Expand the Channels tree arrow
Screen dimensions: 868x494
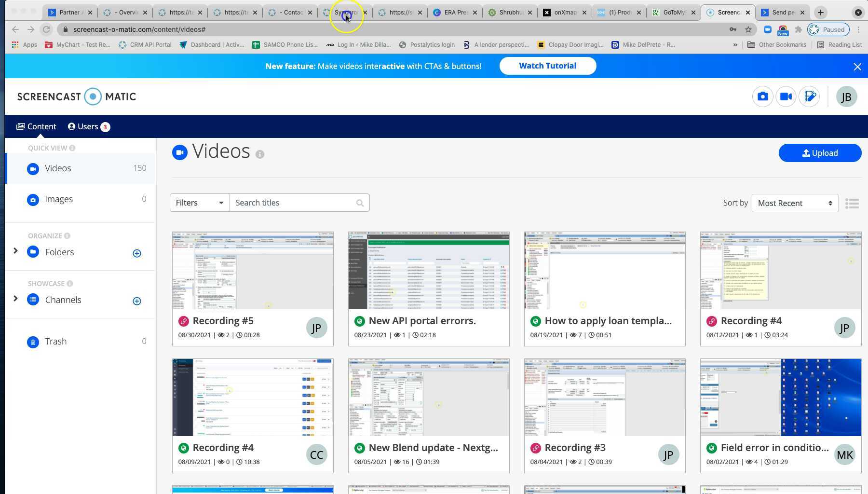(x=15, y=299)
